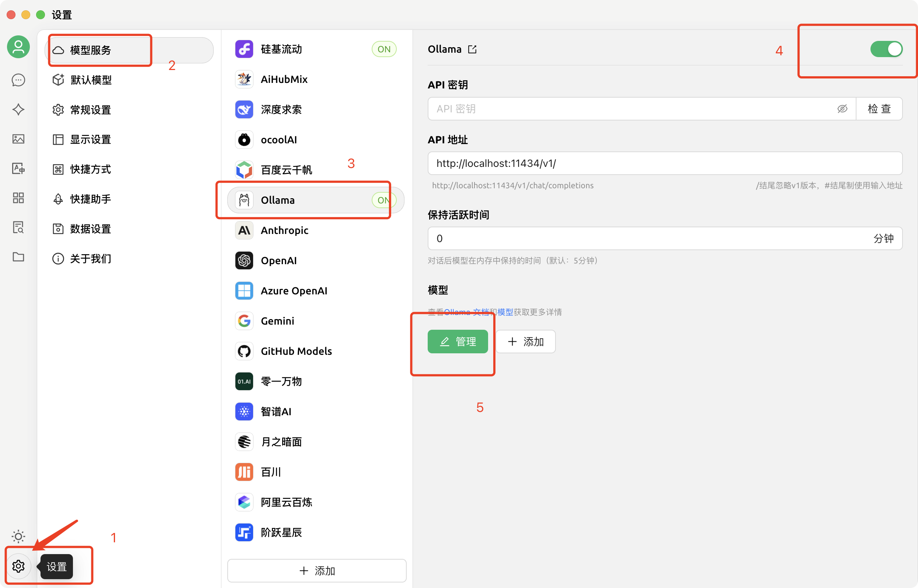The height and width of the screenshot is (588, 918).
Task: Select the Anthropic provider
Action: click(316, 230)
